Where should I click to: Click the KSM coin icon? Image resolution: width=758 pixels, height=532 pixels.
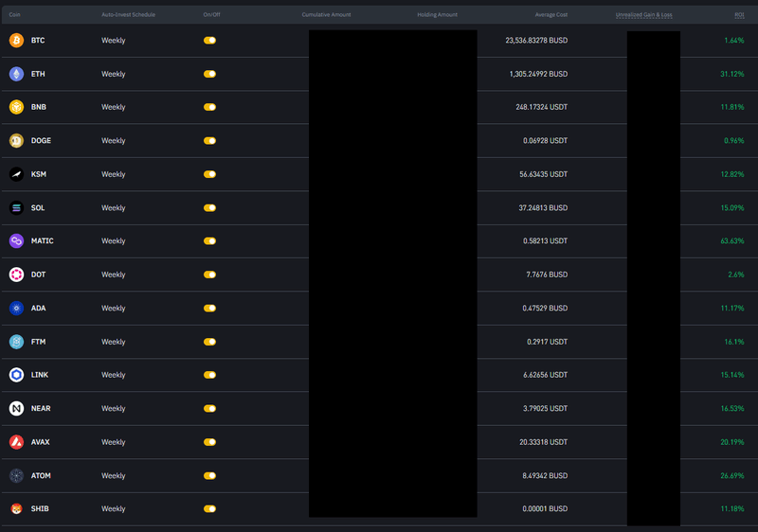16,174
